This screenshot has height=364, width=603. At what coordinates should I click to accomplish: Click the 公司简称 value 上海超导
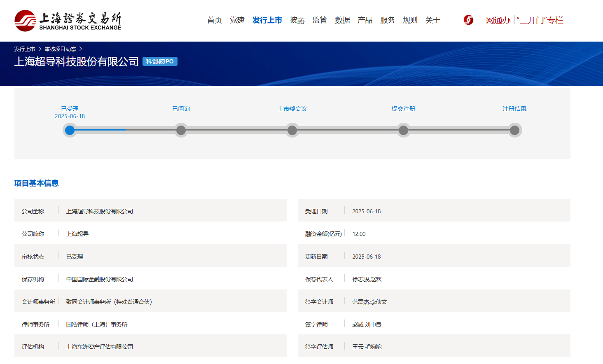tap(77, 234)
